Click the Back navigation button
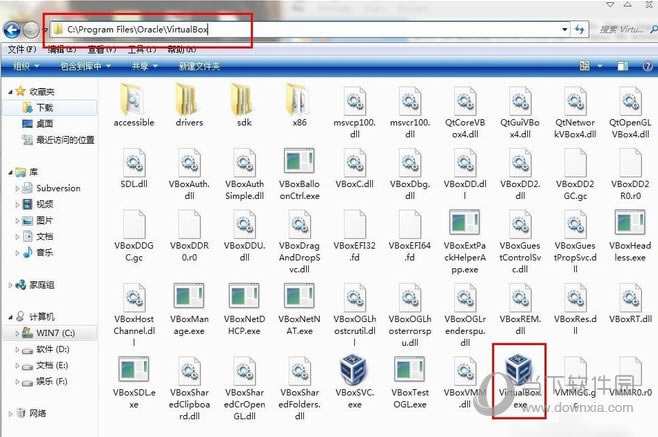The width and height of the screenshot is (658, 437). [x=13, y=29]
